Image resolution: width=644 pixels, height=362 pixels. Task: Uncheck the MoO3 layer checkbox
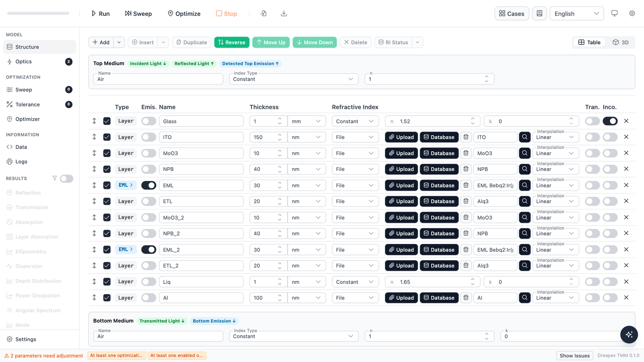pyautogui.click(x=107, y=153)
